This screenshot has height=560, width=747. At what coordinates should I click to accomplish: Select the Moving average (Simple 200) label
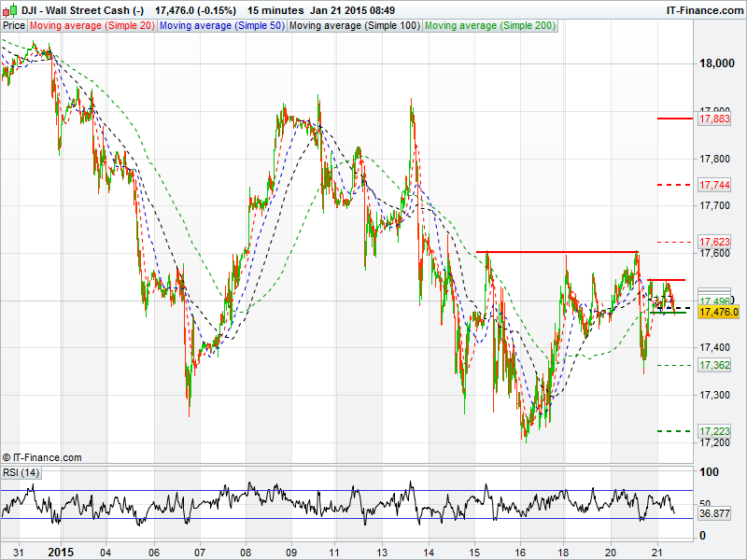(x=490, y=26)
